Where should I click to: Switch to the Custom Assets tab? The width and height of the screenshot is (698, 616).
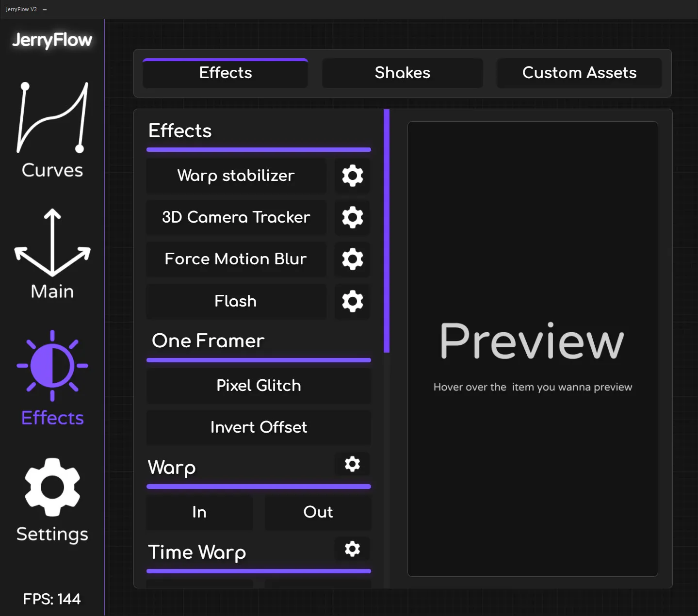pyautogui.click(x=579, y=73)
